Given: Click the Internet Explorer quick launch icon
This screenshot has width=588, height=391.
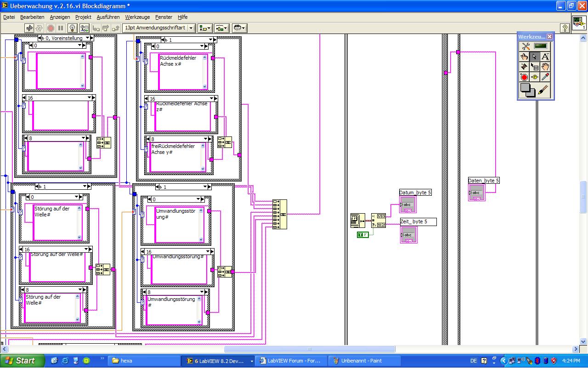Looking at the screenshot, I should tap(65, 361).
